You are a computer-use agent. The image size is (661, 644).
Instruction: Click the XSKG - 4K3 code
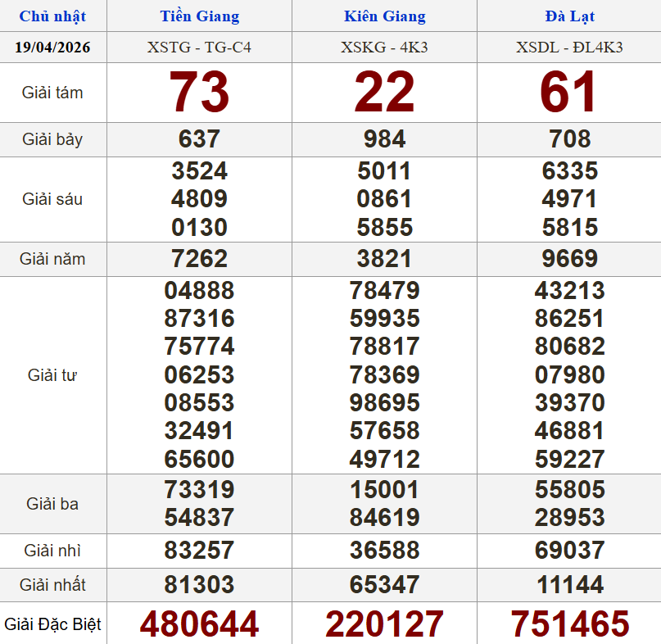[384, 48]
